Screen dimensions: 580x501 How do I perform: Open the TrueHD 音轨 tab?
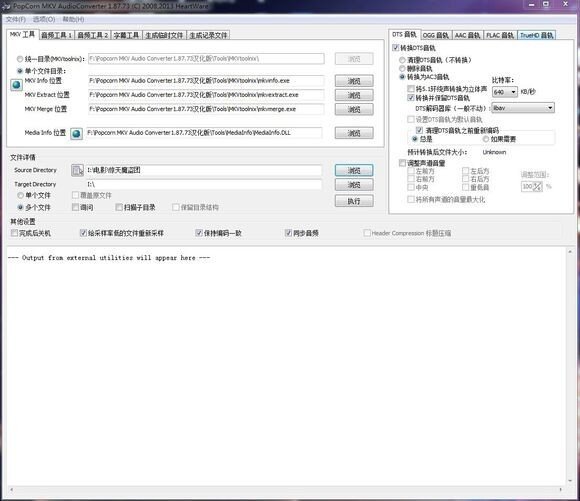pos(536,35)
